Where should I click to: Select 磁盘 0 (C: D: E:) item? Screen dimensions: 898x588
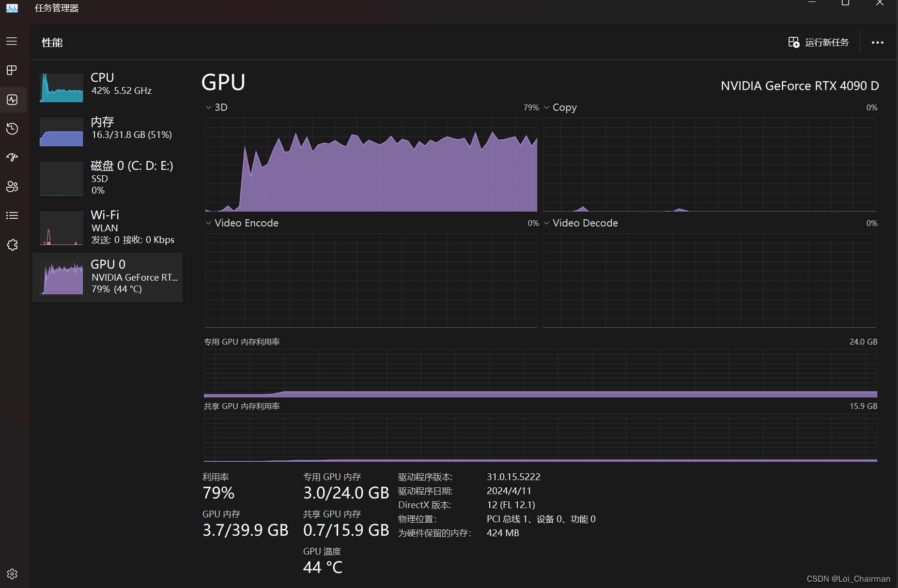(108, 178)
